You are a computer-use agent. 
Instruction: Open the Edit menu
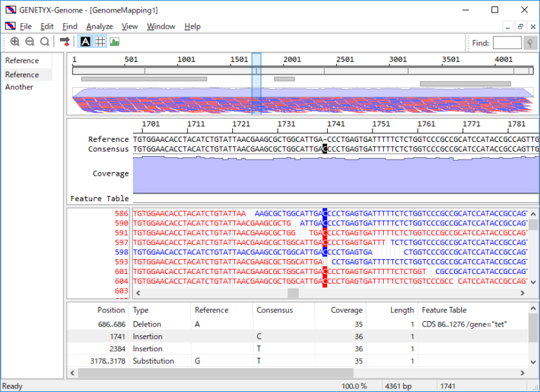47,27
